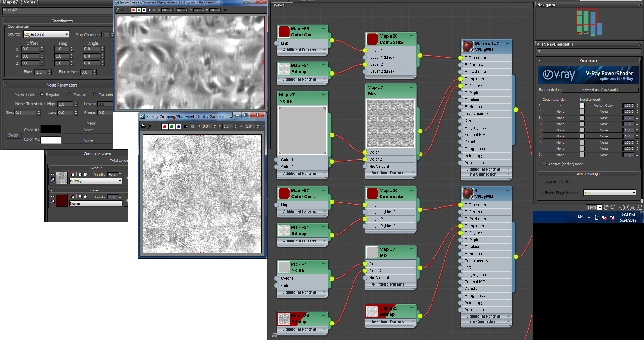This screenshot has height=340, width=644.
Task: Open the black Color #1 swatch
Action: coord(51,130)
